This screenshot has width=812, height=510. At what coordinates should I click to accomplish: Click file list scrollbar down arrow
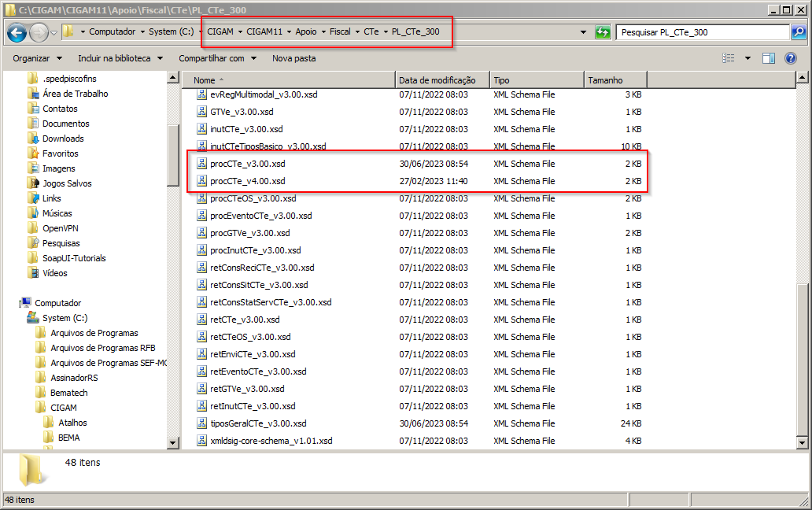point(802,442)
